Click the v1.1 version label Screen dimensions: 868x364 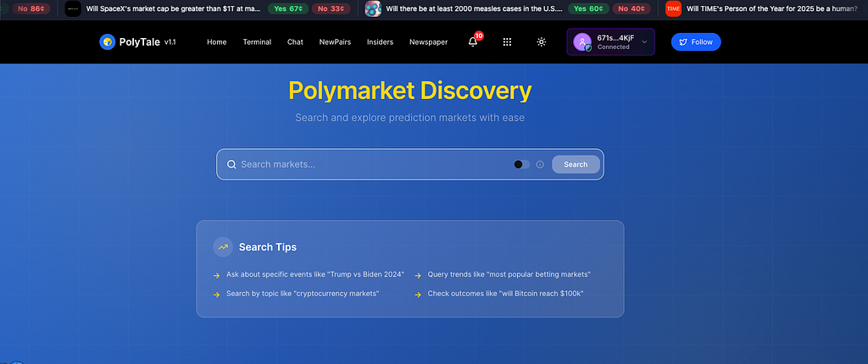click(x=170, y=42)
